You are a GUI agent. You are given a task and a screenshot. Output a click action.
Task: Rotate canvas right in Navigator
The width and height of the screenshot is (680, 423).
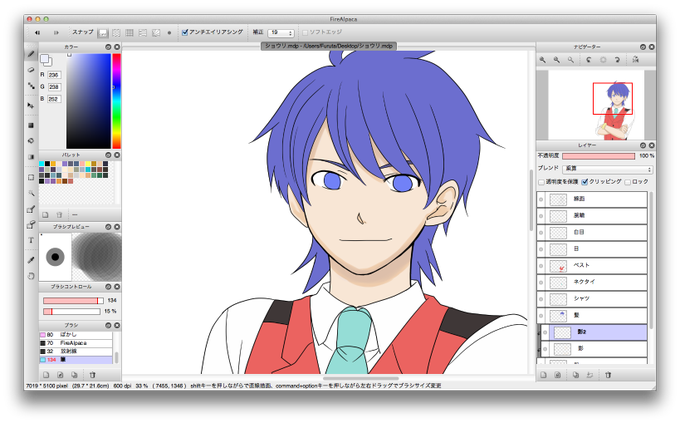coord(617,60)
